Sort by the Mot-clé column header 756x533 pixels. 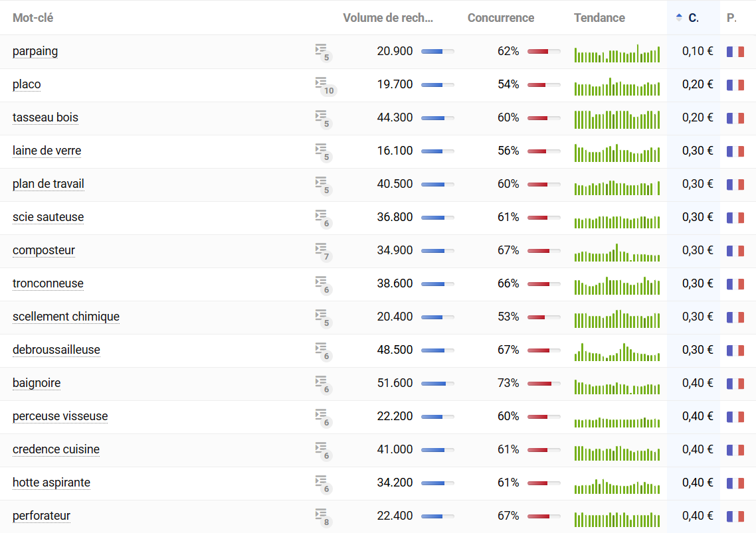(33, 18)
